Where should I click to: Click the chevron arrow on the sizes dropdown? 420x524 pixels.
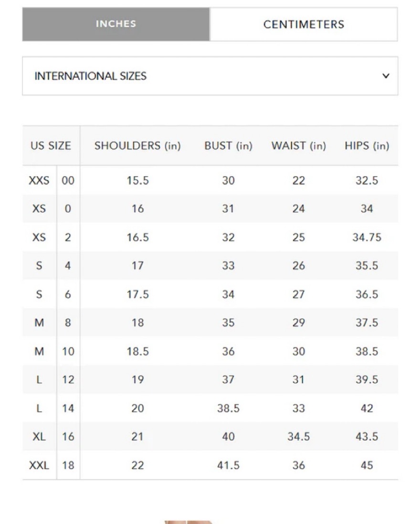pos(386,76)
